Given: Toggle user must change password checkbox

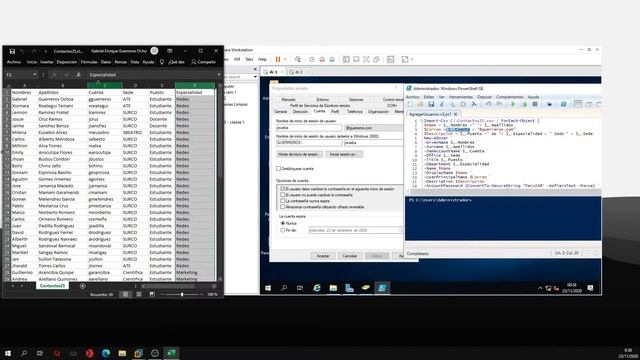Looking at the screenshot, I should click(x=282, y=189).
